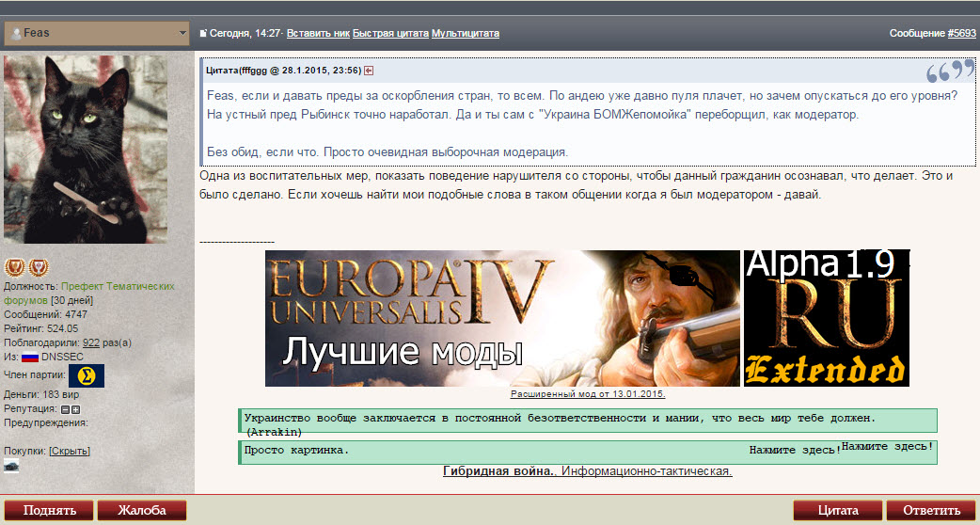The width and height of the screenshot is (980, 525).
Task: Expand the Украинство quote spoiler bar
Action: pyautogui.click(x=588, y=421)
